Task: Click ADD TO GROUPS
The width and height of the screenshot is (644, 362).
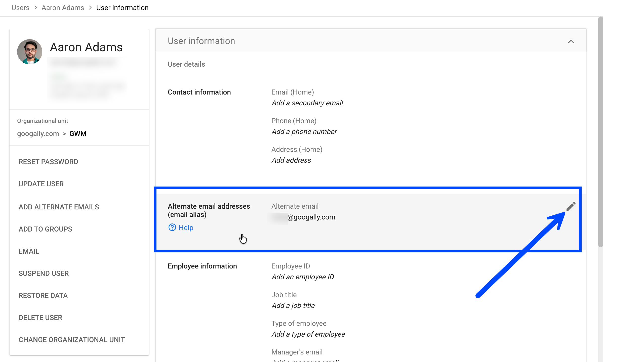Action: [45, 229]
